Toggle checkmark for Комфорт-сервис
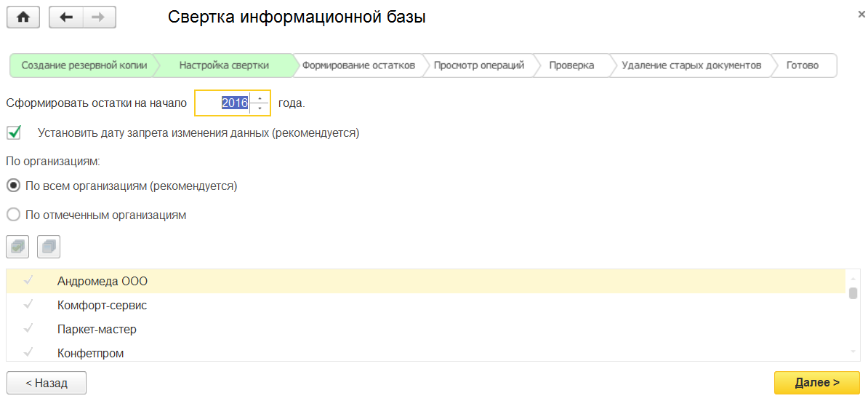This screenshot has height=401, width=868. click(x=28, y=306)
